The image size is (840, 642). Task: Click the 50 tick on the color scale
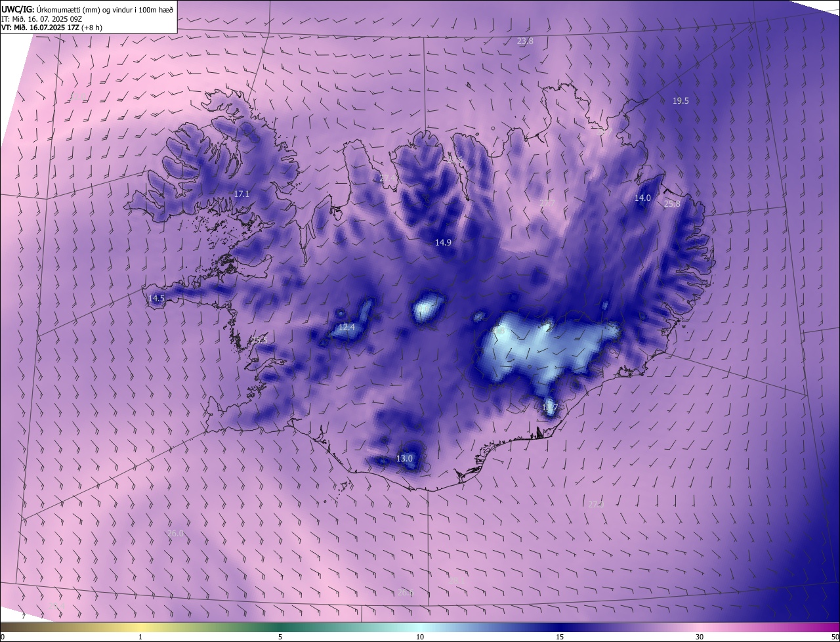(835, 637)
